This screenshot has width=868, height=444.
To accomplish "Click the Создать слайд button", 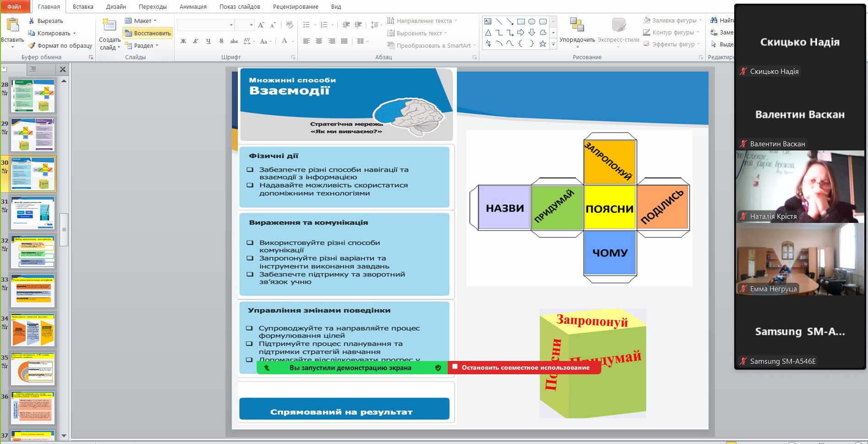I will (x=110, y=33).
